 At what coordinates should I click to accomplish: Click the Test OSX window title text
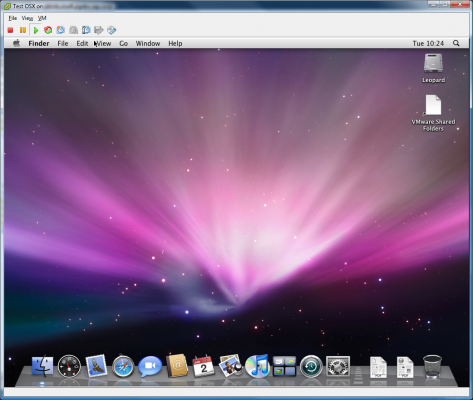28,6
